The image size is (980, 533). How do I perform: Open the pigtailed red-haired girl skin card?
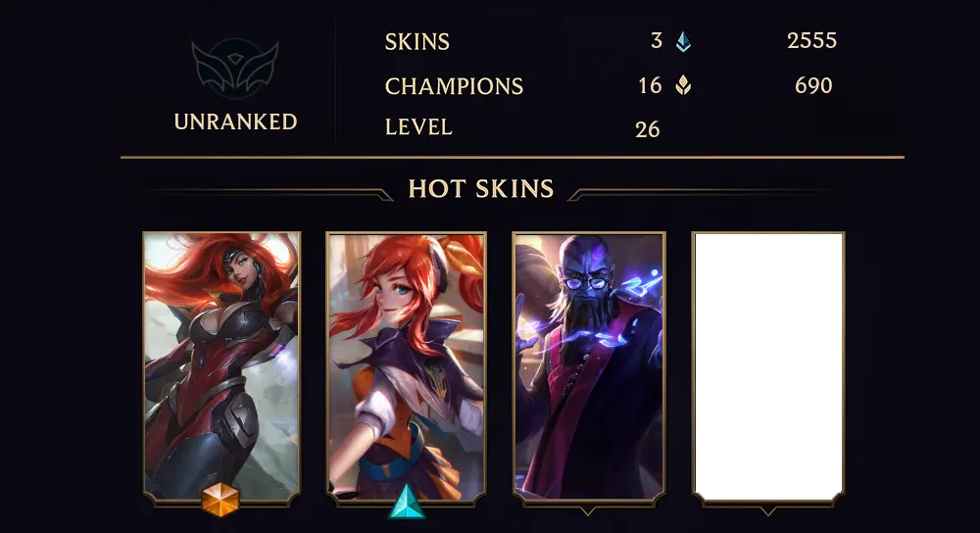tap(407, 366)
